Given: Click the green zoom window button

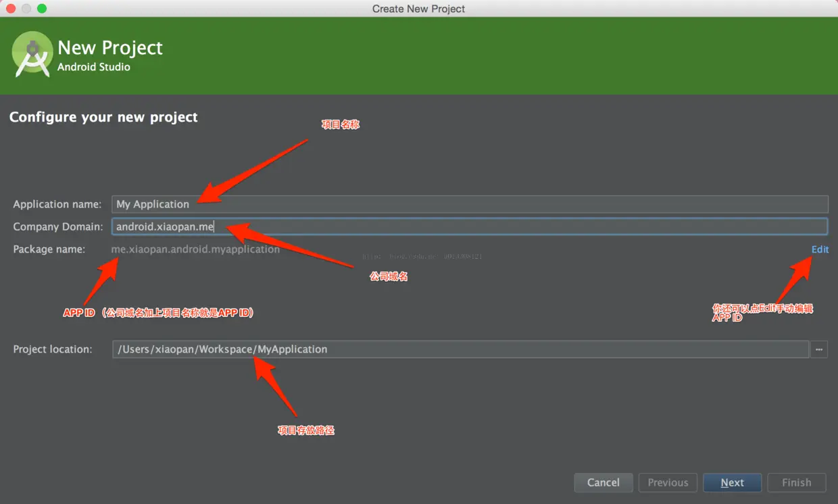Looking at the screenshot, I should point(42,9).
